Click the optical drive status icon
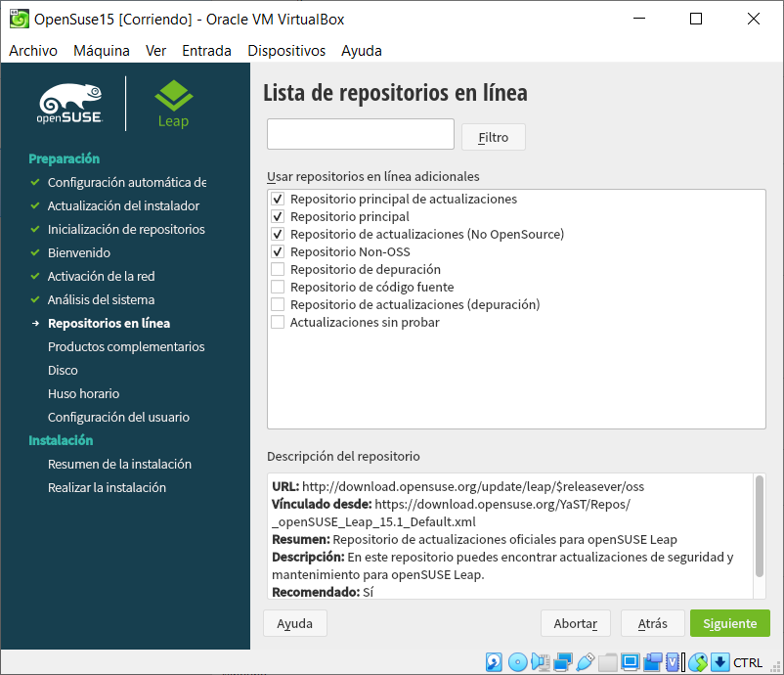Image resolution: width=784 pixels, height=675 pixels. pyautogui.click(x=517, y=662)
